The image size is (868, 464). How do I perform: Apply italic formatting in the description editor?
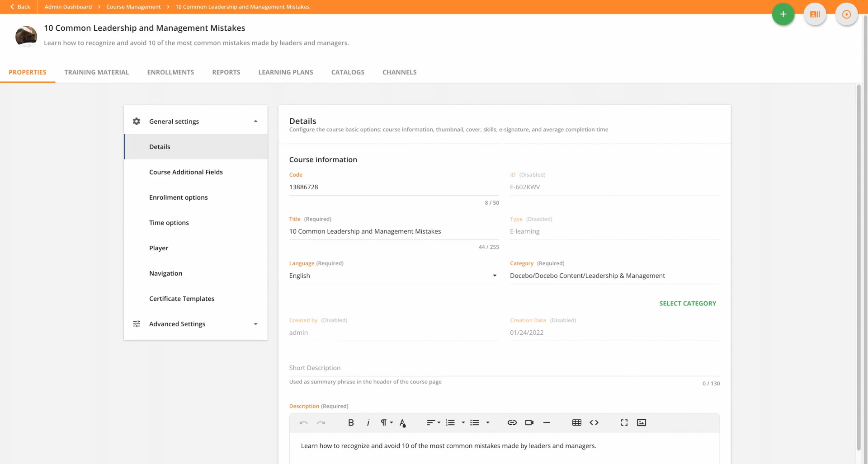[368, 422]
